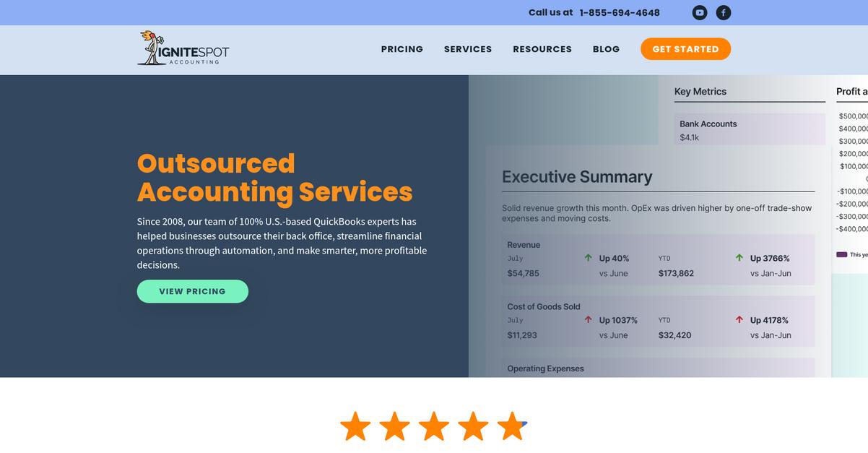This screenshot has height=453, width=868.
Task: Open the Pricing menu item
Action: (x=402, y=49)
